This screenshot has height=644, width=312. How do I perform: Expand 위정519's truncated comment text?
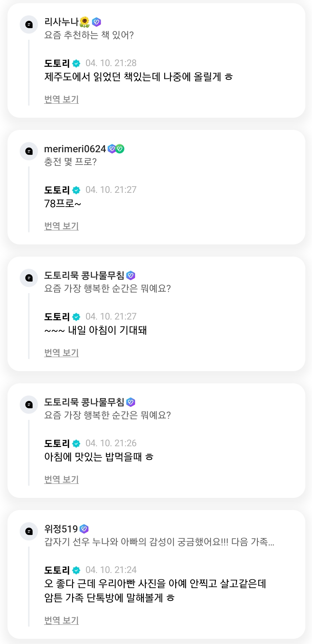(159, 542)
